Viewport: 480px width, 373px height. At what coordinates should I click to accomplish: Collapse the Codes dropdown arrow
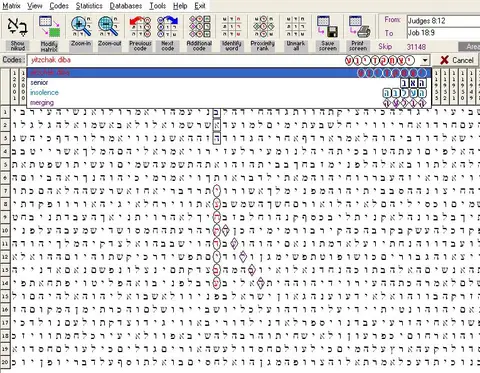coord(425,60)
